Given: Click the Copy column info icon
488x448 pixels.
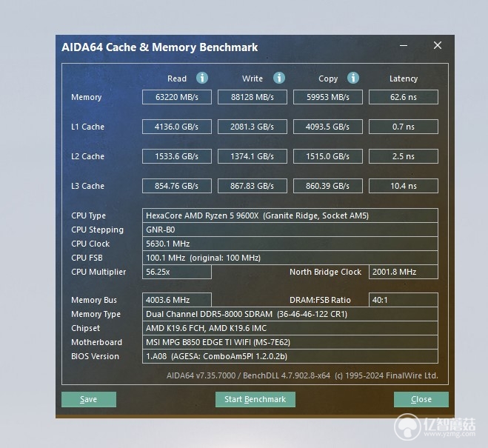Looking at the screenshot, I should pos(353,78).
